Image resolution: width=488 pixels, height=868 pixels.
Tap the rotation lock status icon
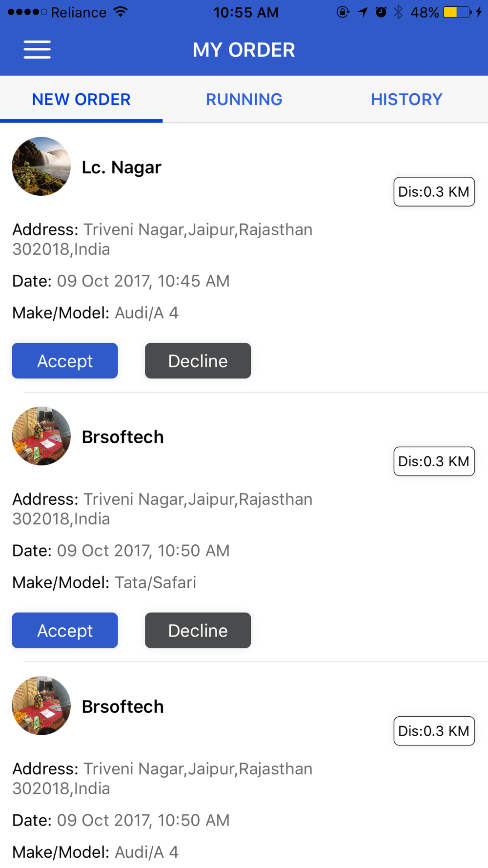coord(343,12)
